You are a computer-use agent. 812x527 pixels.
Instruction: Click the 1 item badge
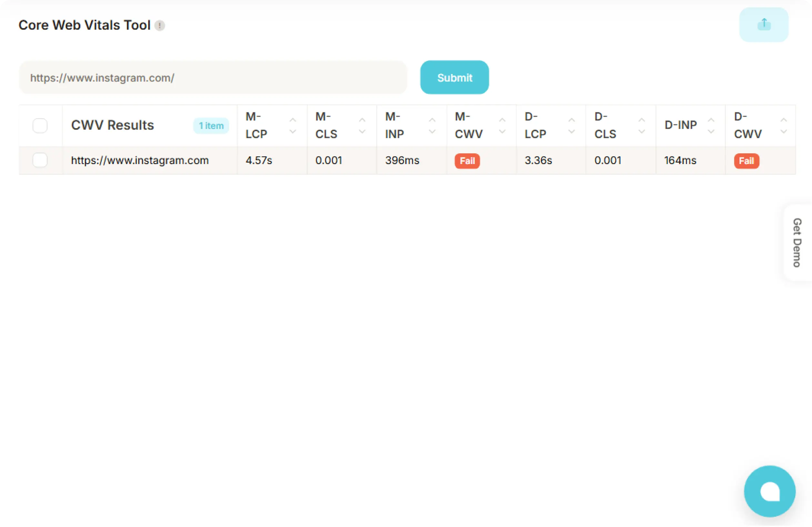(x=211, y=125)
